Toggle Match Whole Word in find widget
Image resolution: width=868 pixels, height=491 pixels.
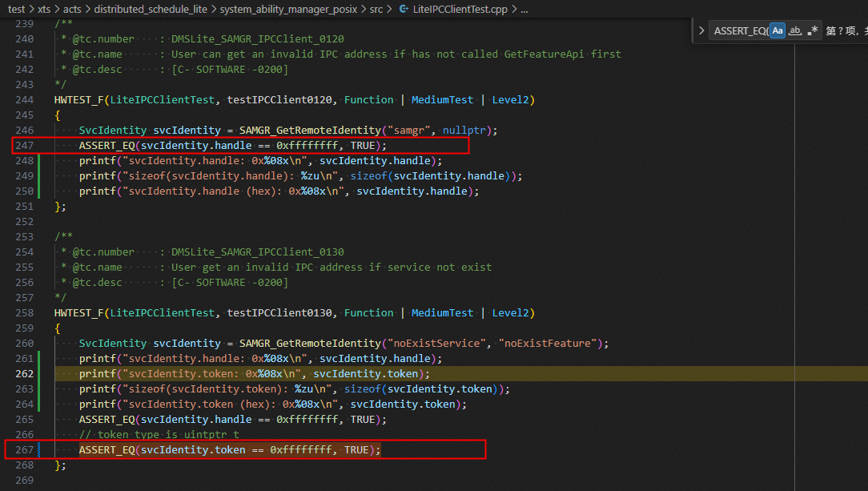click(x=795, y=31)
